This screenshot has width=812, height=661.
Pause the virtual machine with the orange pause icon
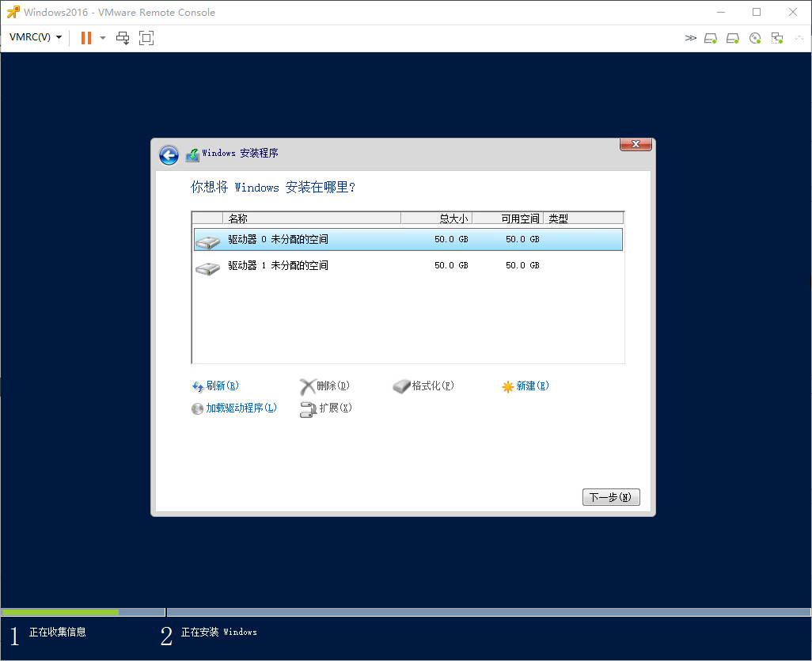(x=86, y=38)
